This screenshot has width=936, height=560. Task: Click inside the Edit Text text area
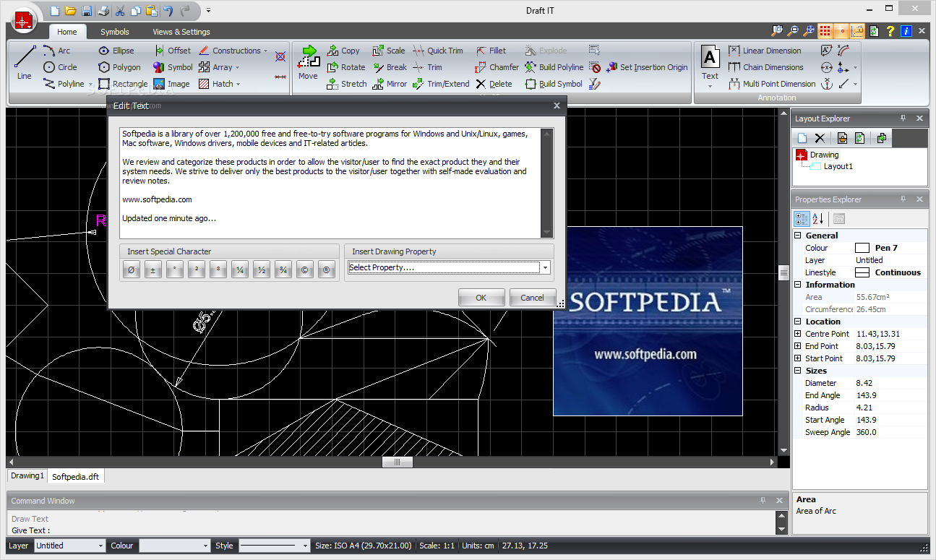(330, 184)
